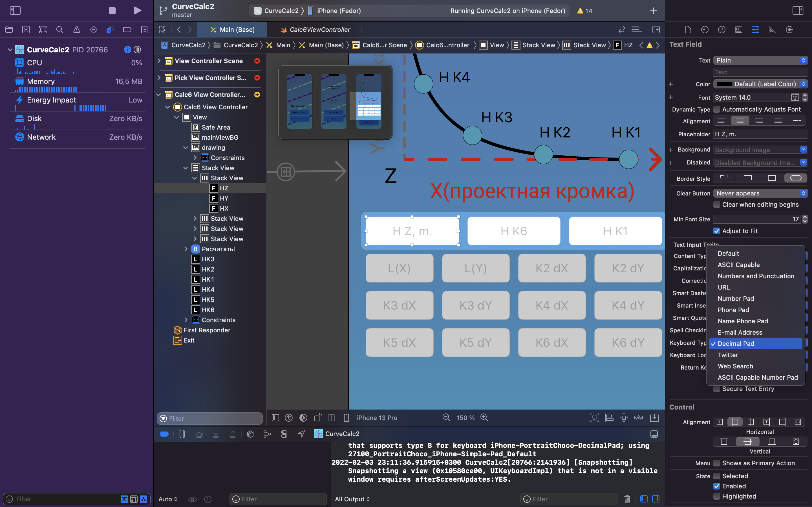The image size is (812, 507).
Task: Enable Clear when editing begins
Action: pyautogui.click(x=716, y=204)
